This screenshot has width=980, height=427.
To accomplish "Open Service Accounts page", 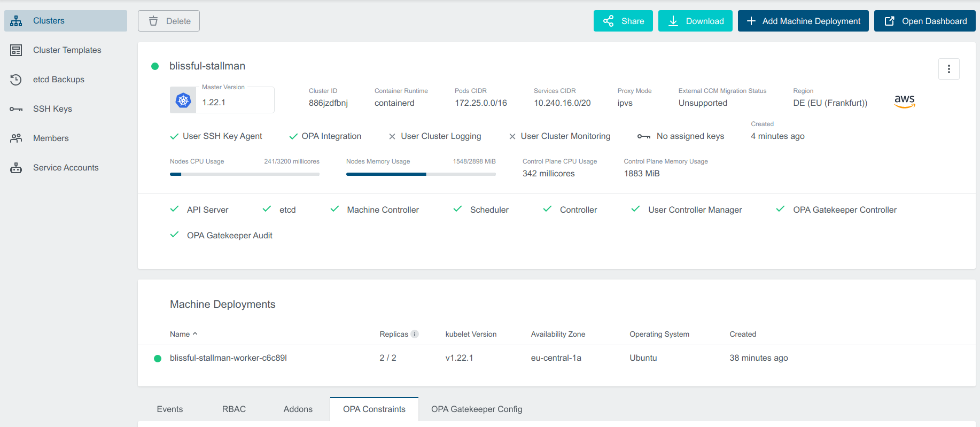I will [x=66, y=168].
